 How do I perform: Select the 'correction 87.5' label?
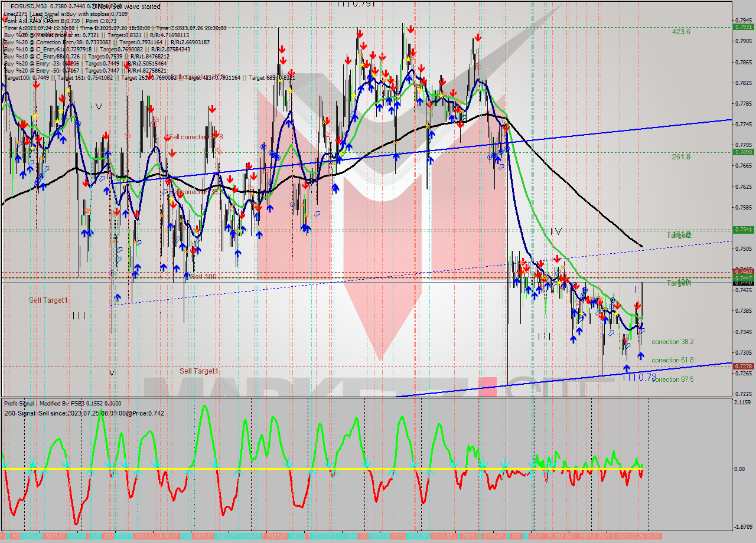point(673,380)
